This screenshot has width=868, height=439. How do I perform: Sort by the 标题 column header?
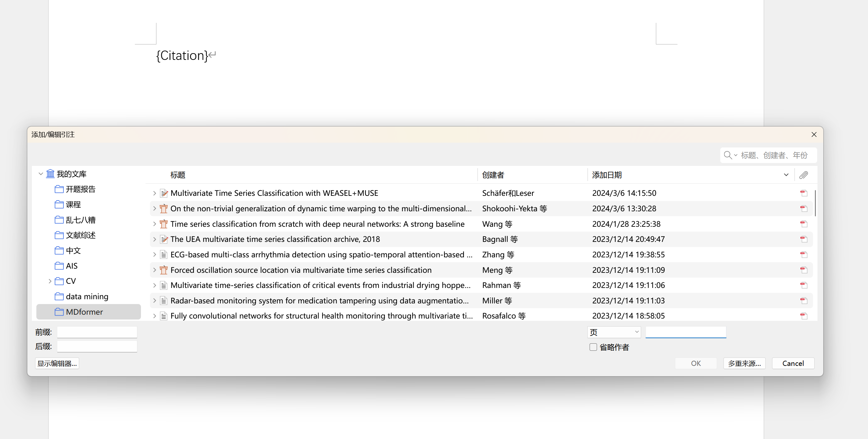click(178, 175)
